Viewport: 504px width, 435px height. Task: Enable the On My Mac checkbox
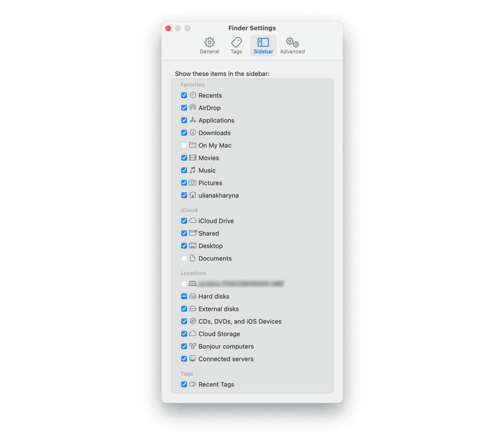pos(184,145)
